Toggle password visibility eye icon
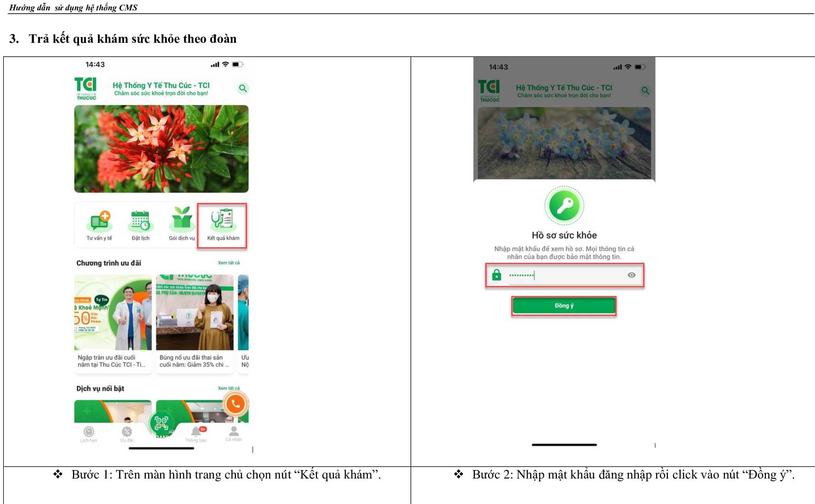This screenshot has height=504, width=815. click(x=631, y=275)
